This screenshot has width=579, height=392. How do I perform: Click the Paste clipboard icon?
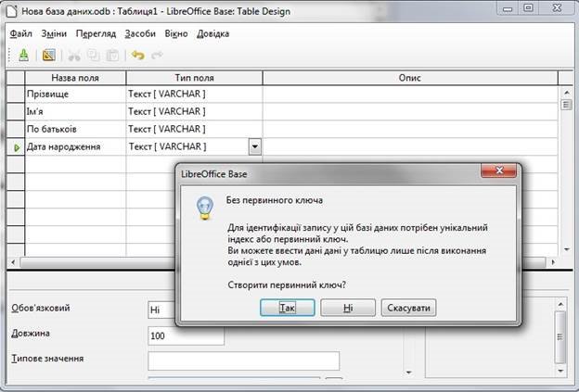(x=112, y=56)
